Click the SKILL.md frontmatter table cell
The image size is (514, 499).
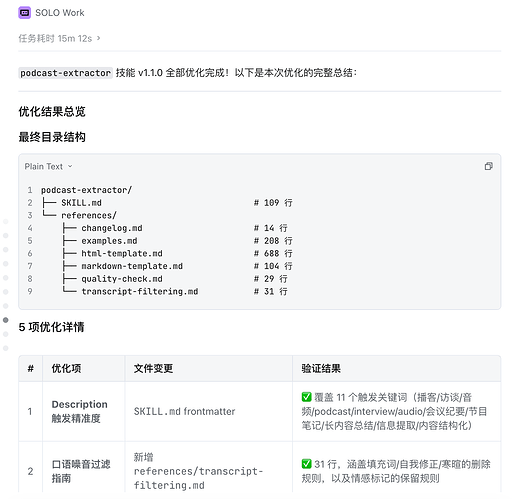tap(184, 411)
